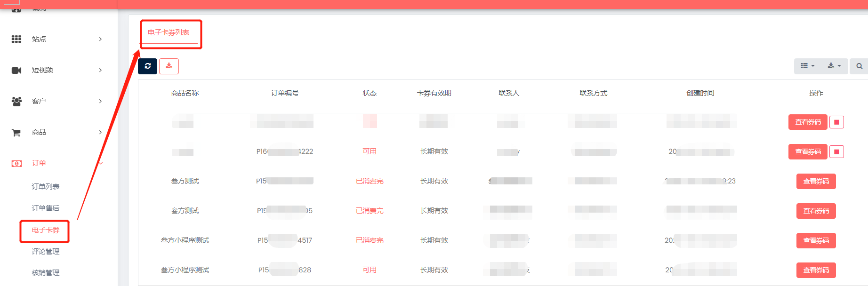Click the 创建时间 column header

pos(700,93)
